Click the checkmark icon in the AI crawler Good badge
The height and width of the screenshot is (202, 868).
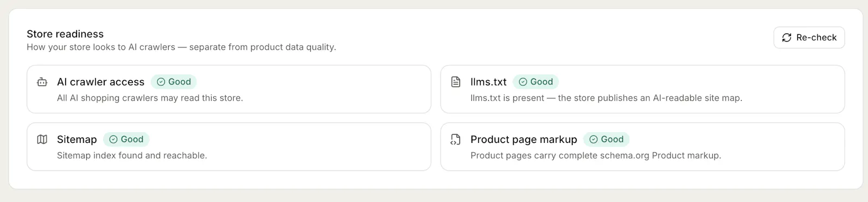tap(161, 82)
